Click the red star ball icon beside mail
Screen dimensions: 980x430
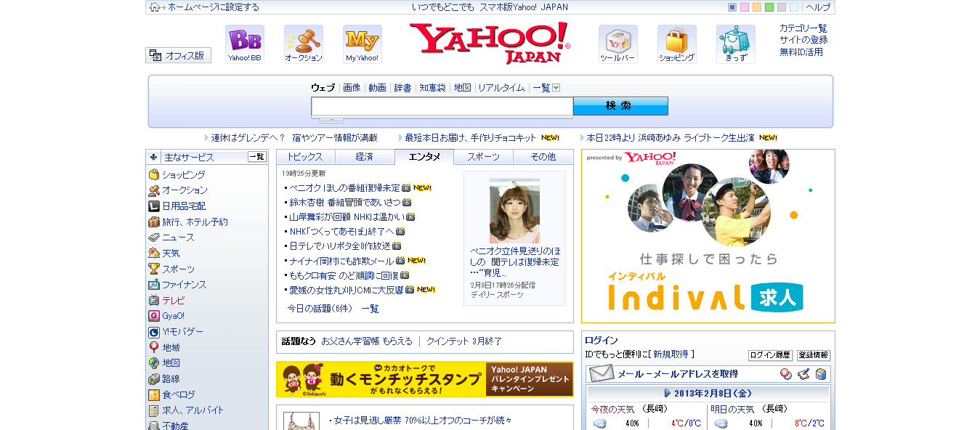(x=786, y=374)
